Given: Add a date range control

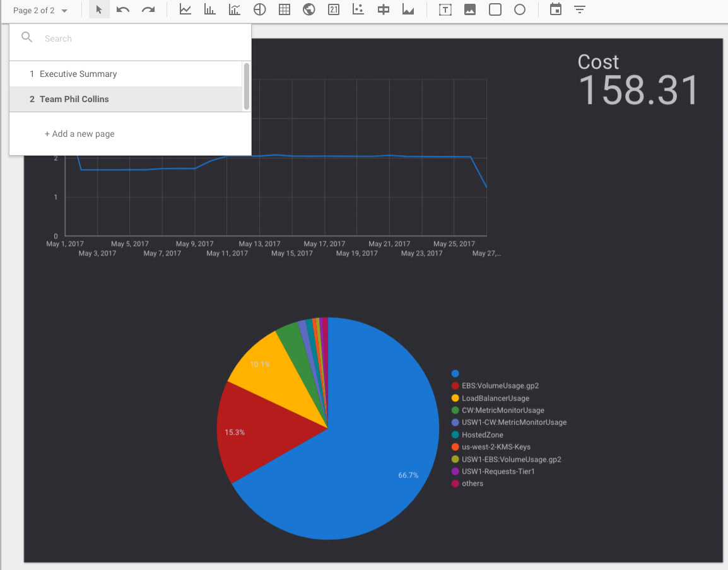Looking at the screenshot, I should click(x=555, y=10).
